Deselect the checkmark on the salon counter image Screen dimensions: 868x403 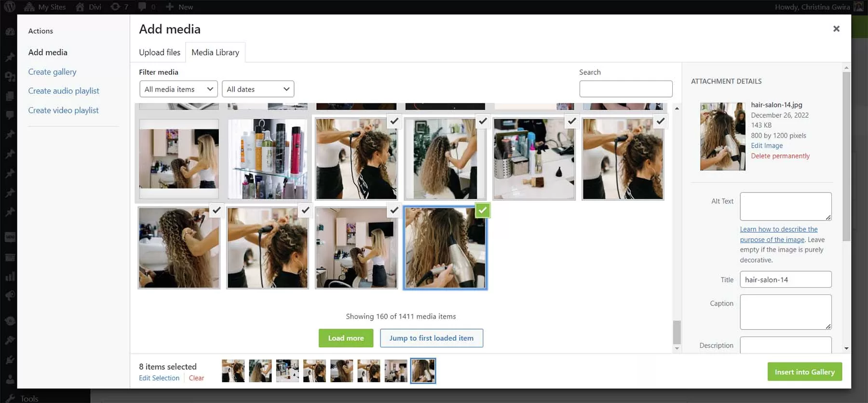click(x=571, y=121)
